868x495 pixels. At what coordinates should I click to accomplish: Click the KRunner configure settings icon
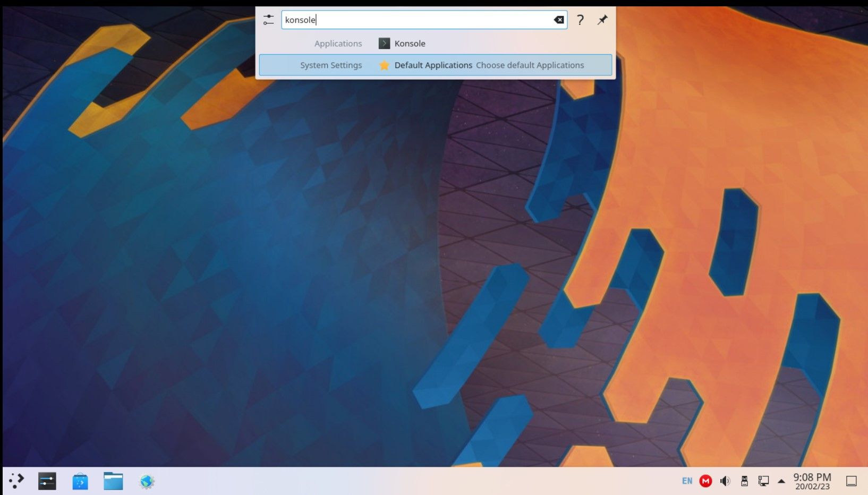click(x=268, y=20)
